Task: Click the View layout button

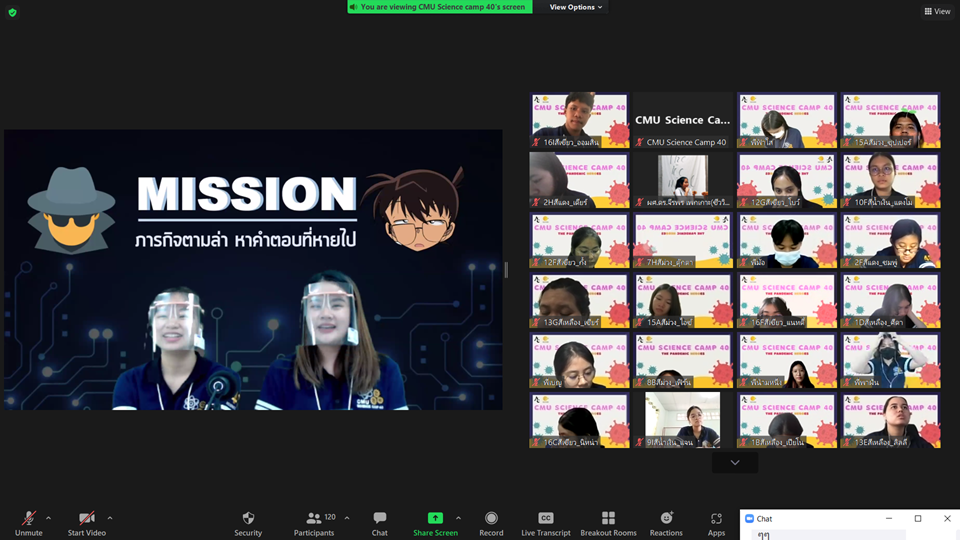Action: tap(937, 11)
